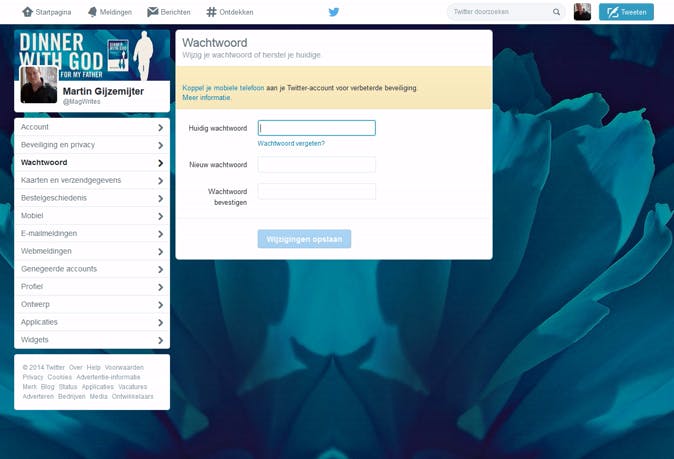Viewport: 674px width, 459px height.
Task: Click the Koppel je mobiele telefoon link
Action: click(223, 88)
